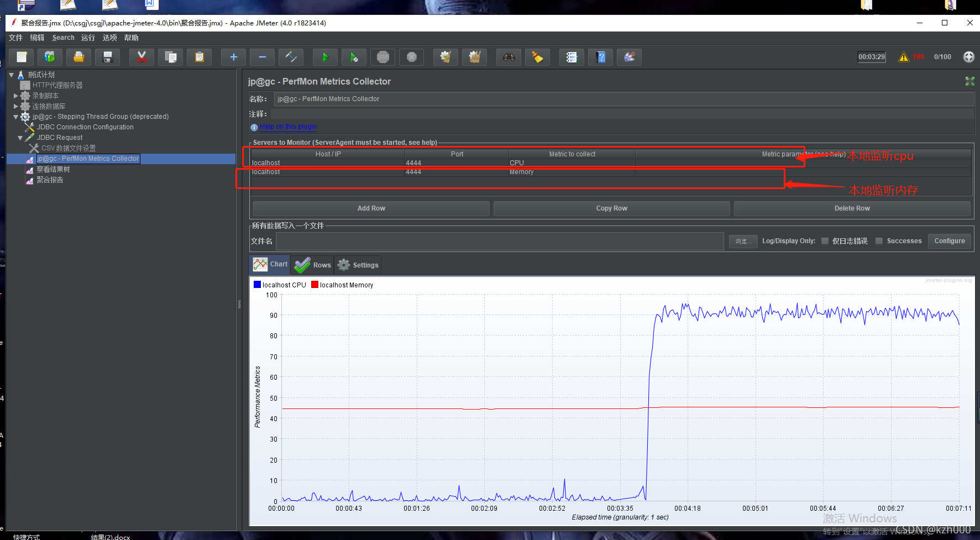Click the Cut scissors icon
The height and width of the screenshot is (540, 980).
[x=142, y=57]
